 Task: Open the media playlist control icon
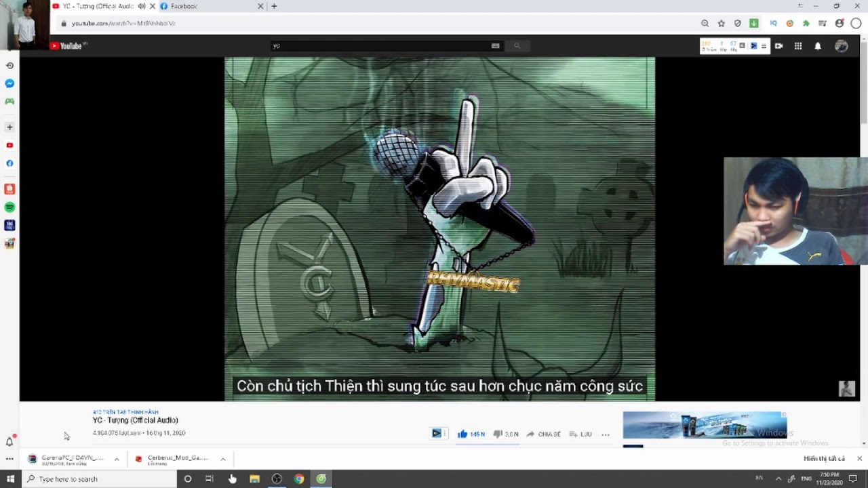tap(823, 23)
